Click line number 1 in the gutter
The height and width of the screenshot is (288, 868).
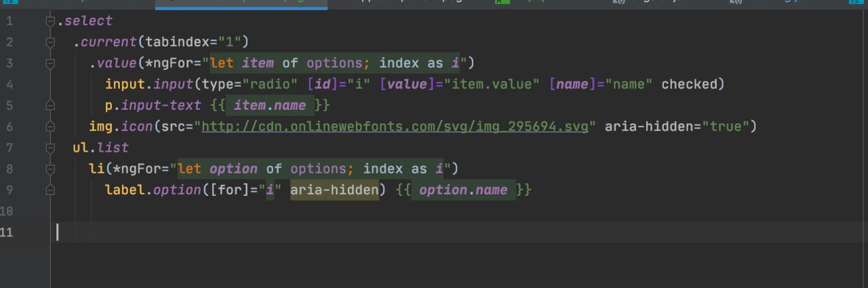pyautogui.click(x=9, y=22)
